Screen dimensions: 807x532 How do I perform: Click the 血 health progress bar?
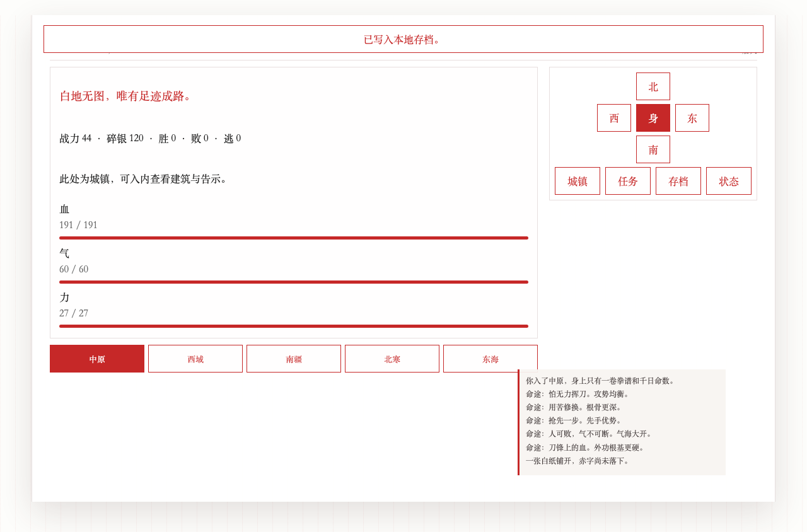click(293, 238)
